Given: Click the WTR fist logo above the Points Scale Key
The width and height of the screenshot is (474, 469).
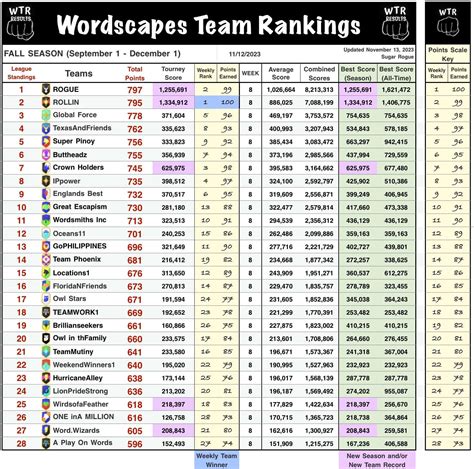Looking at the screenshot, I should click(448, 23).
